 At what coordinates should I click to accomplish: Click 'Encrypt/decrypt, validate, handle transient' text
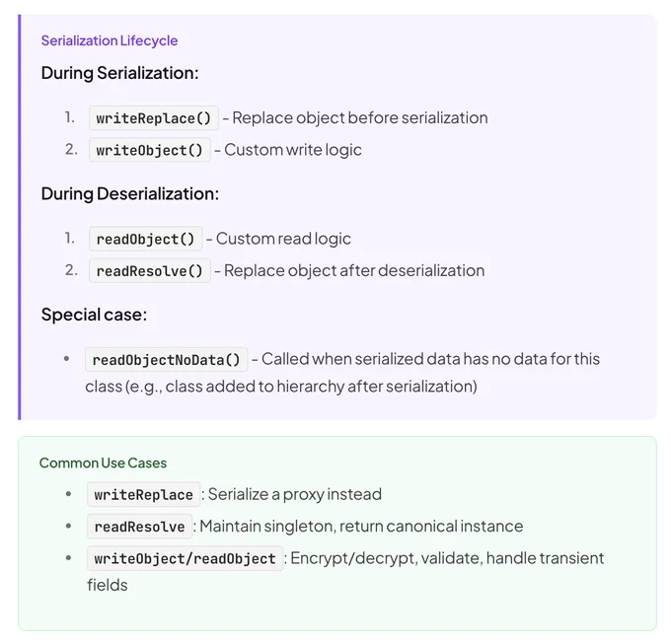447,558
